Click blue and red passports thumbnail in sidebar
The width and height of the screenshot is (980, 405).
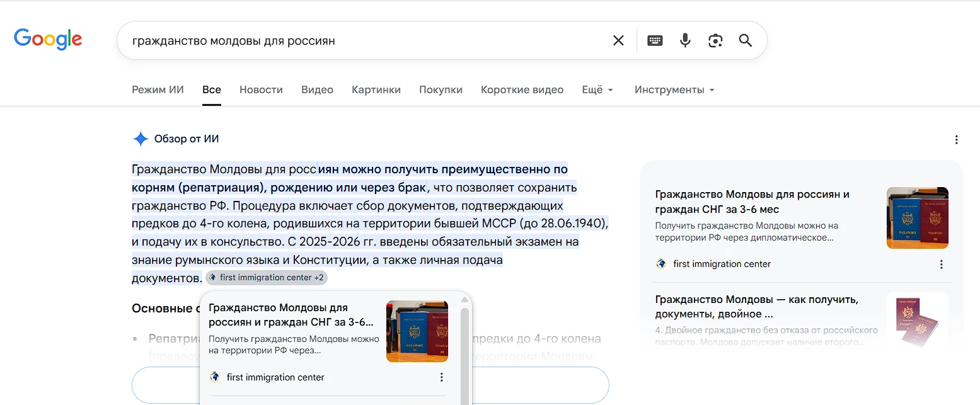click(918, 218)
